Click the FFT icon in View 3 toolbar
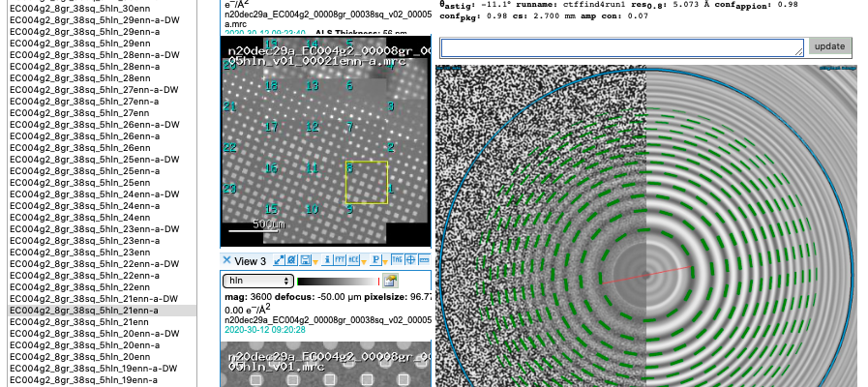 [x=340, y=260]
